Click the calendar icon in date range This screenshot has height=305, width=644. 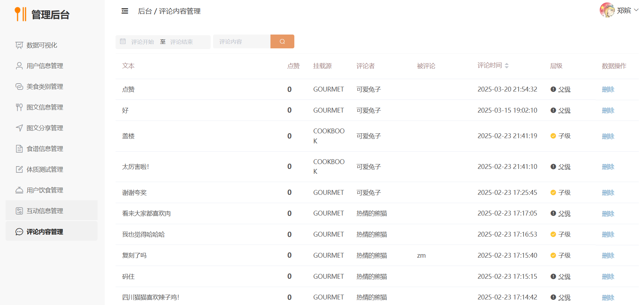[123, 41]
